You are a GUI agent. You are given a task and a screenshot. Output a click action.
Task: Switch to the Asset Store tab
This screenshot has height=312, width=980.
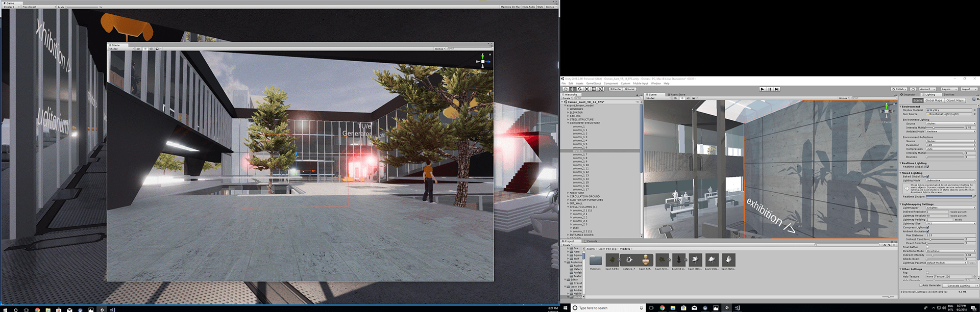pos(677,95)
